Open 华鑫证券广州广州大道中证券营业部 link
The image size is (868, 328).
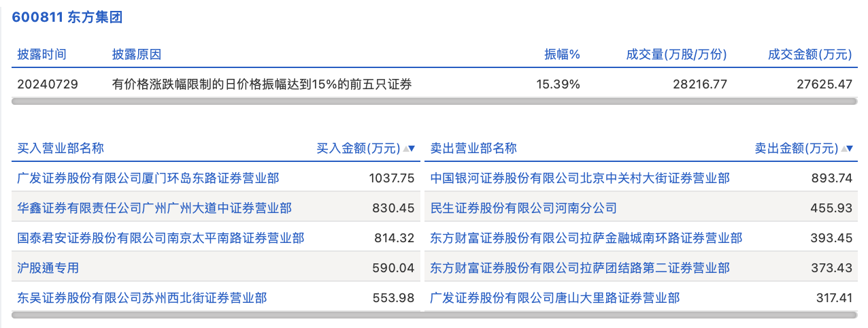point(154,208)
